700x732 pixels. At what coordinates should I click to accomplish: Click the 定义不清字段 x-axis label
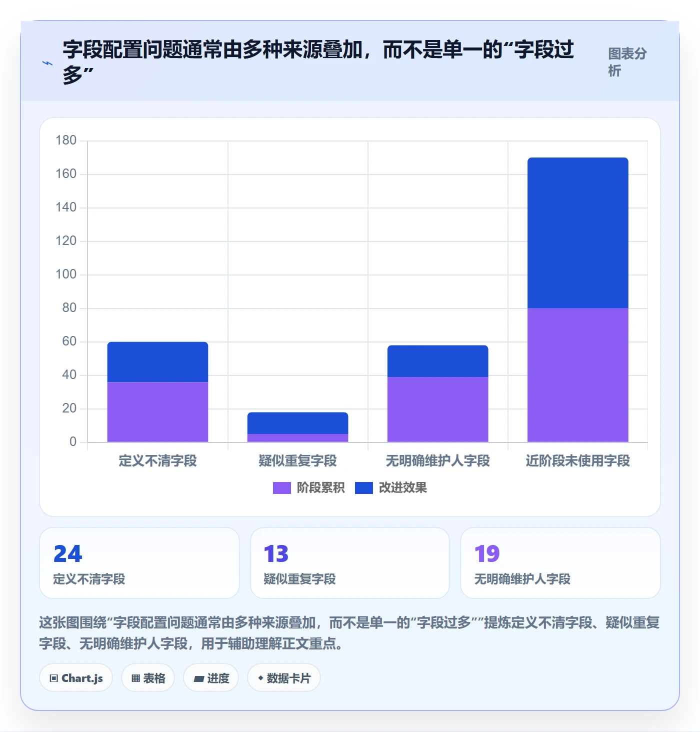pos(157,461)
